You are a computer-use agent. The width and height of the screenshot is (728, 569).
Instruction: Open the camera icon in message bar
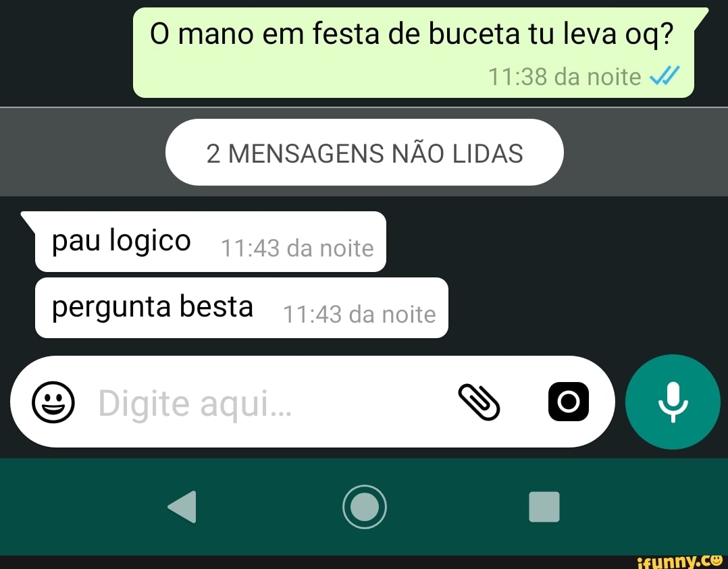click(x=569, y=402)
